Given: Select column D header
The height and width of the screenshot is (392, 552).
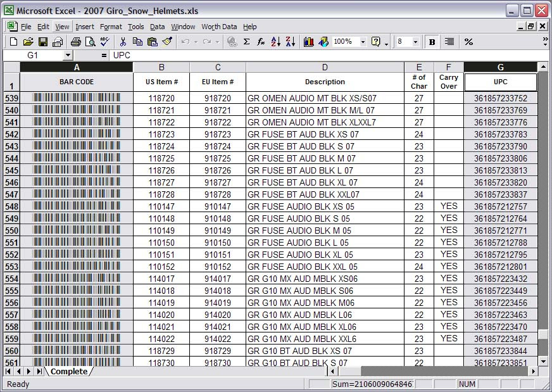Looking at the screenshot, I should pos(325,67).
